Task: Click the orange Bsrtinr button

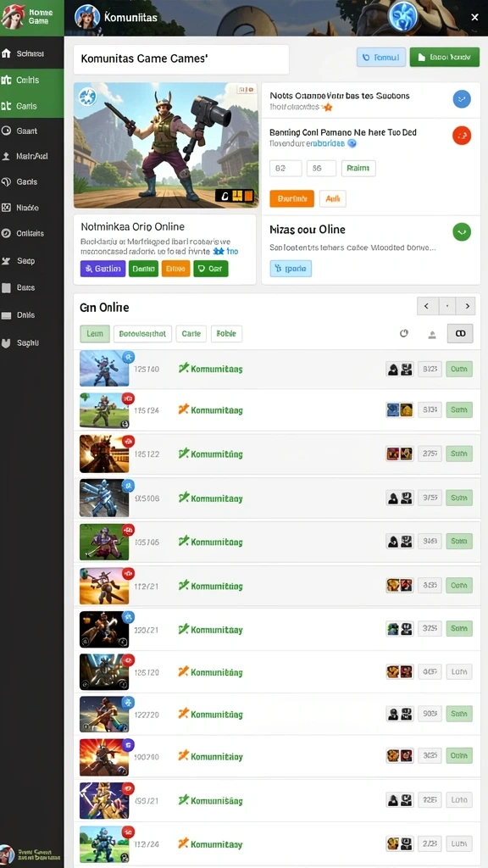Action: coord(291,198)
